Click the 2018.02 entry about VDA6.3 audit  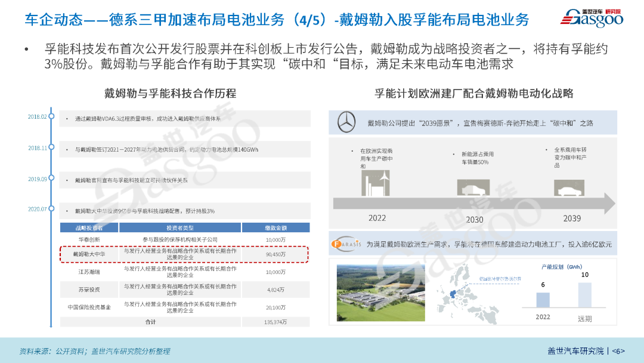pos(185,118)
